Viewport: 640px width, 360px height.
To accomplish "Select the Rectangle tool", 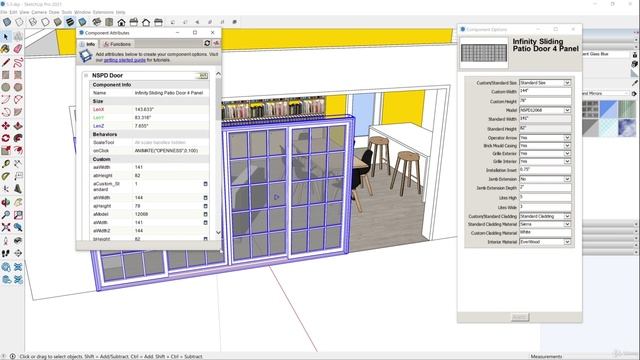I will click(x=6, y=75).
